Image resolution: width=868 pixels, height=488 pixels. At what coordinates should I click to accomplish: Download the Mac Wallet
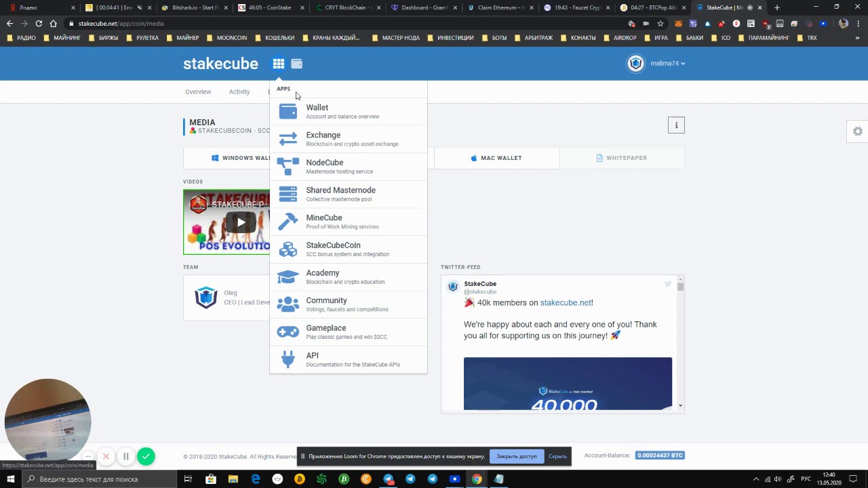496,158
